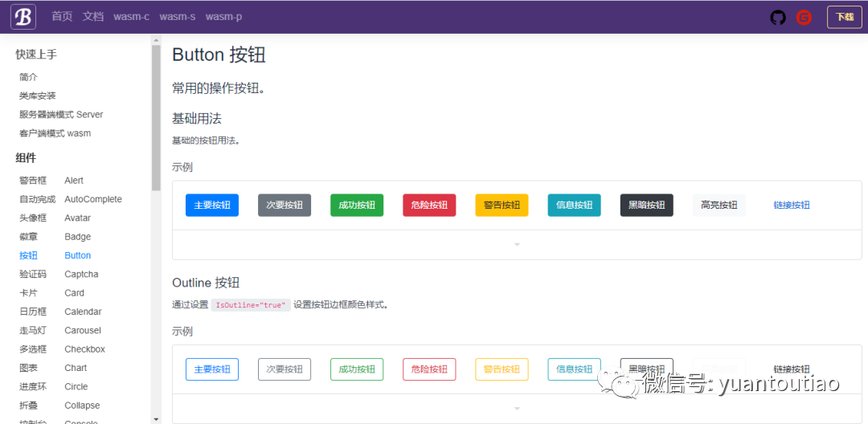
Task: Click the outline red 危险按钮
Action: (x=429, y=369)
